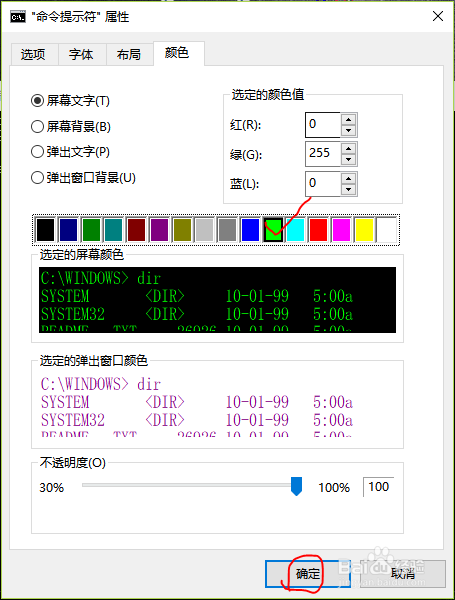Pick the dark green swatch
Image resolution: width=455 pixels, height=600 pixels.
(x=91, y=230)
